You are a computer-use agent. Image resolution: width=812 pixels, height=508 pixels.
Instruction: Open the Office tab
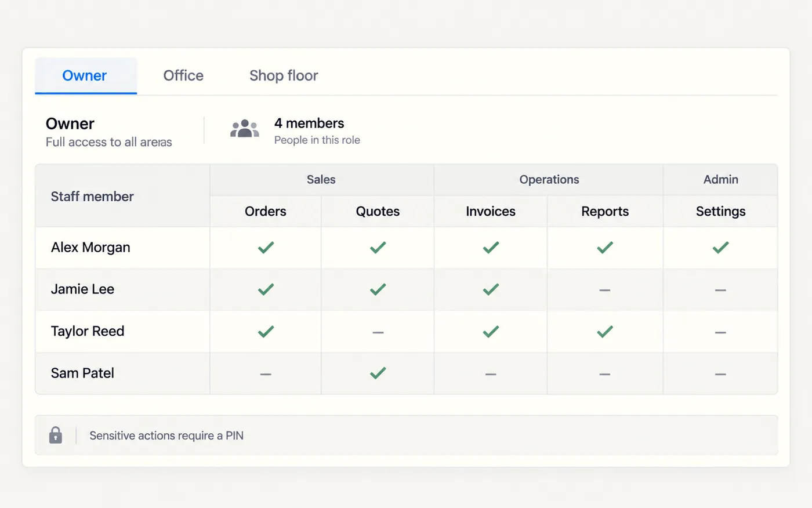(x=183, y=75)
